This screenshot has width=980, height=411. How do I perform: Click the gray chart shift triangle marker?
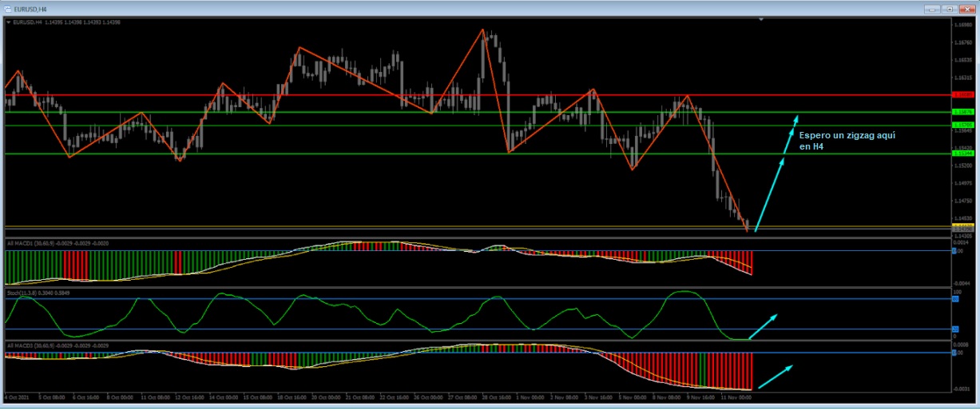pos(761,19)
